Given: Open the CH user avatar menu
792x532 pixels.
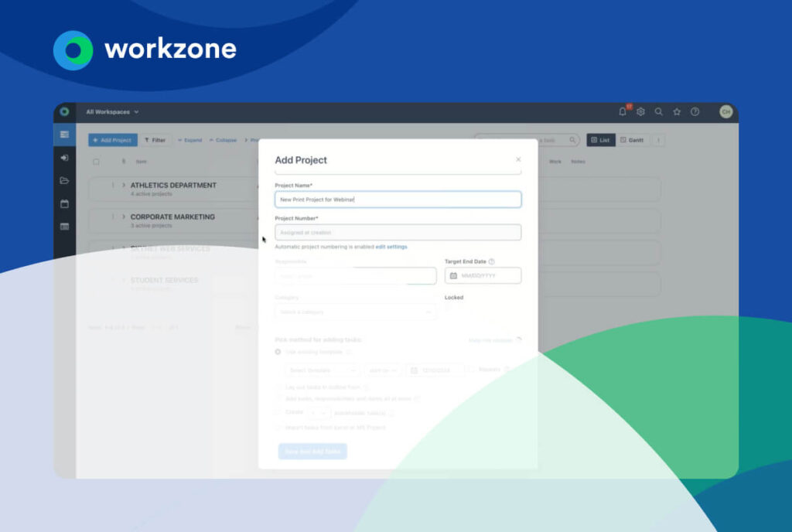Looking at the screenshot, I should coord(725,111).
